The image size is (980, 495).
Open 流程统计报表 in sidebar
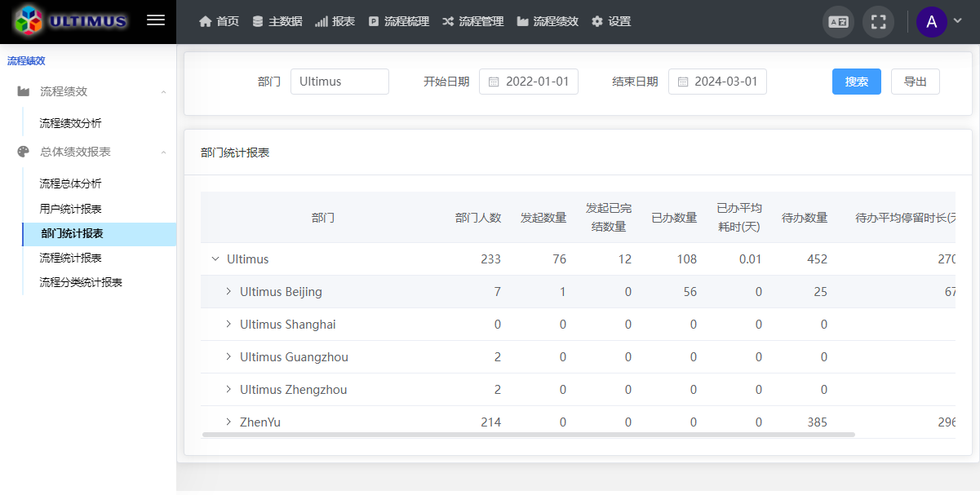[71, 258]
